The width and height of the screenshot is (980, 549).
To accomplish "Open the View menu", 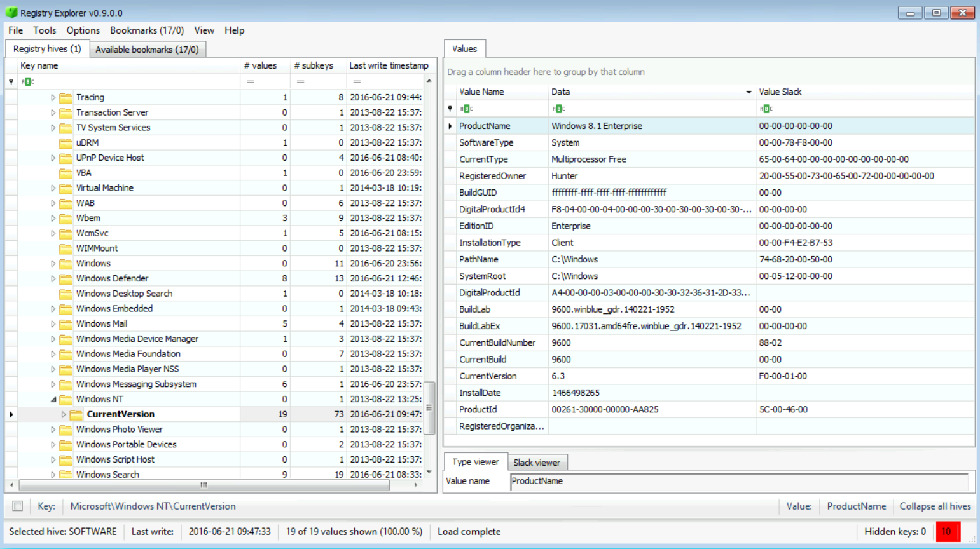I will (204, 30).
